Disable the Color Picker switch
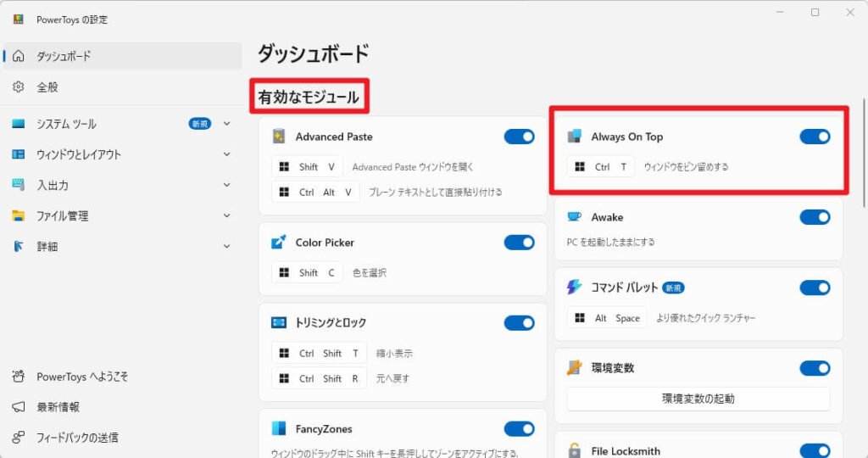This screenshot has height=458, width=868. click(520, 242)
